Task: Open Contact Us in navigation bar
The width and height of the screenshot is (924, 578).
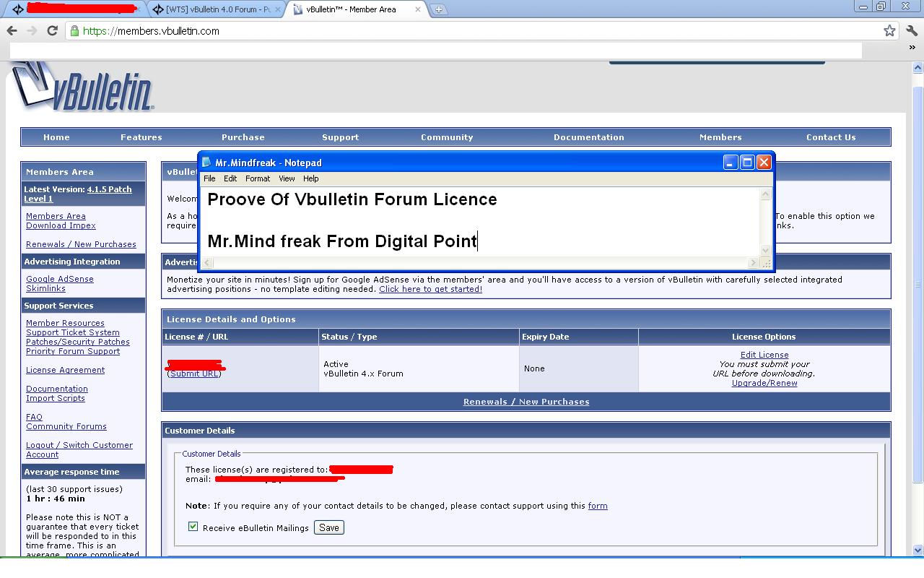Action: click(x=831, y=137)
